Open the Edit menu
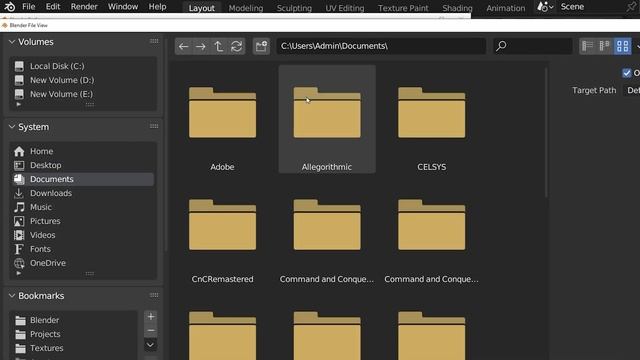 click(53, 7)
